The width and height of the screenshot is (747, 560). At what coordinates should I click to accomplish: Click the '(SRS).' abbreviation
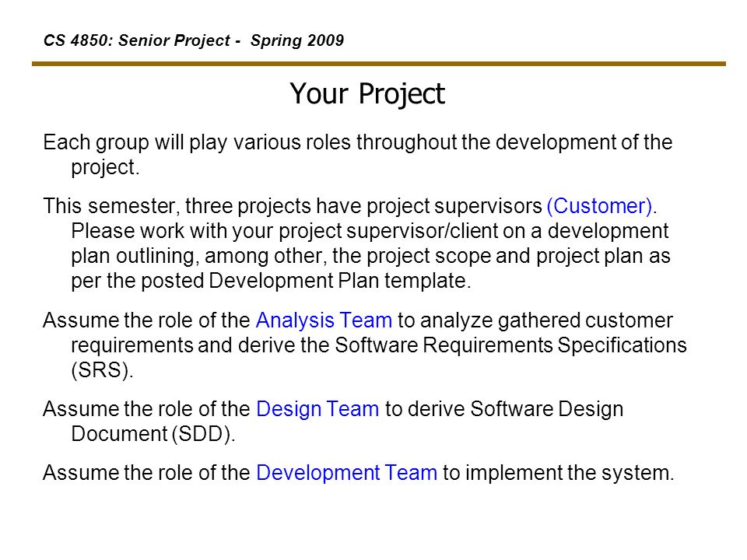102,370
